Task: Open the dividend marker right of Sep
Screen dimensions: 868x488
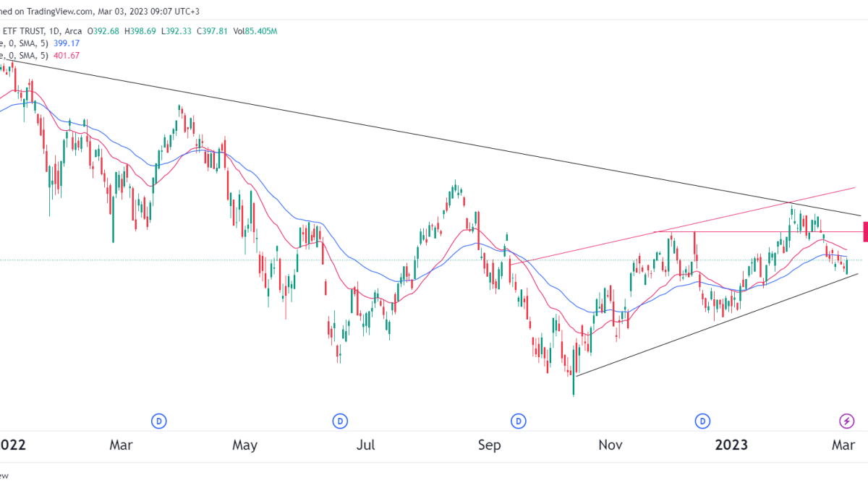Action: tap(518, 420)
